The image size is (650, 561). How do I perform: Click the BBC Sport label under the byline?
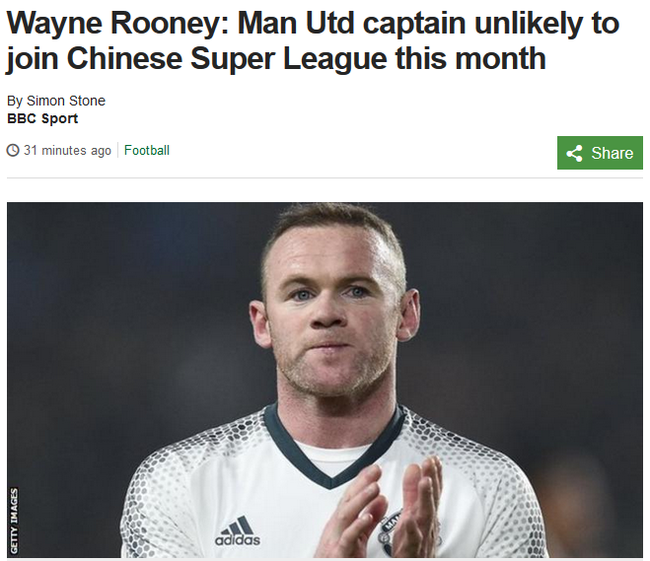point(42,119)
